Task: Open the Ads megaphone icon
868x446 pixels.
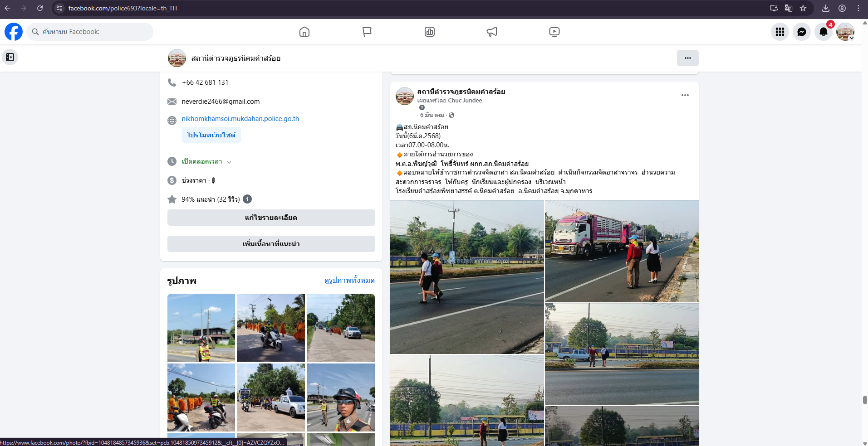Action: click(492, 32)
